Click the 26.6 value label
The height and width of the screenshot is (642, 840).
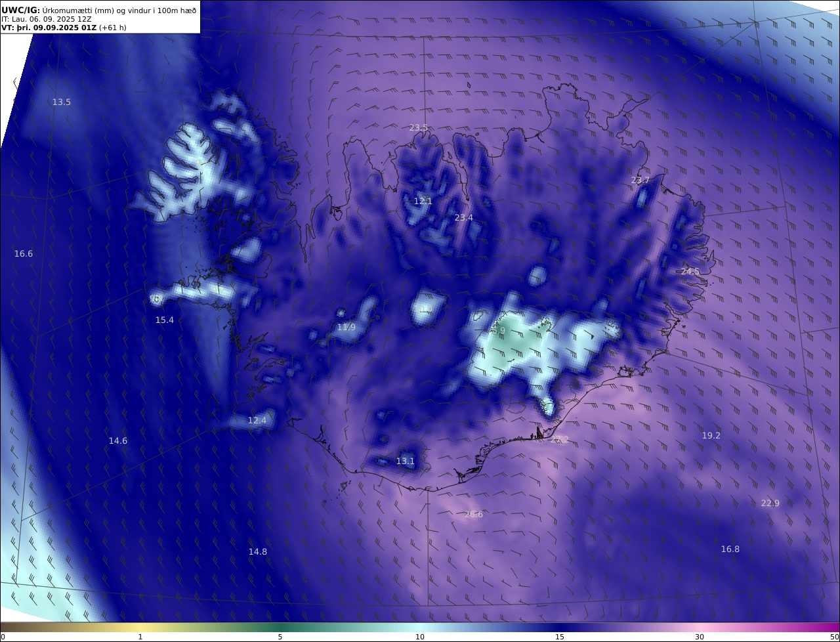(x=474, y=515)
